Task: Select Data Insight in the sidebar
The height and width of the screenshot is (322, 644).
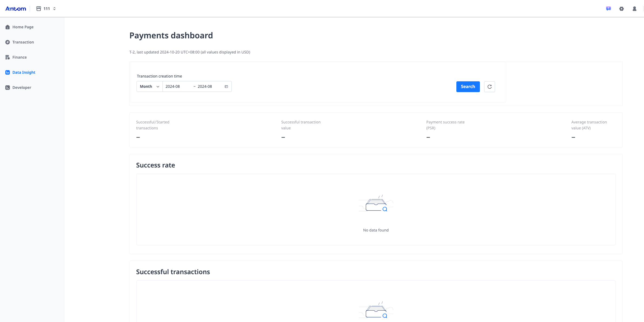Action: point(24,72)
